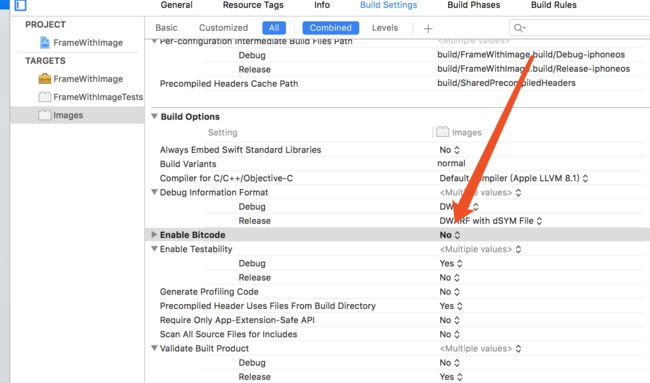The image size is (650, 383).
Task: Open the Build Phases tab
Action: pyautogui.click(x=473, y=5)
